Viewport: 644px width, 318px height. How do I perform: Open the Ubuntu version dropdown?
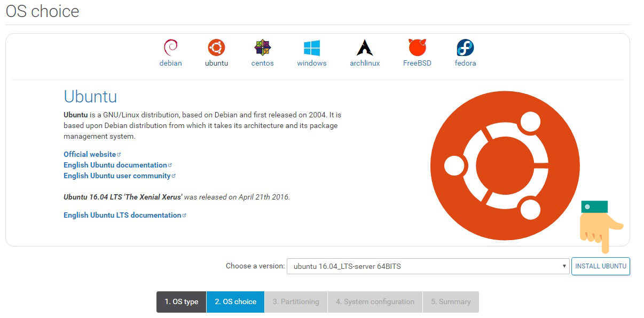tap(427, 266)
